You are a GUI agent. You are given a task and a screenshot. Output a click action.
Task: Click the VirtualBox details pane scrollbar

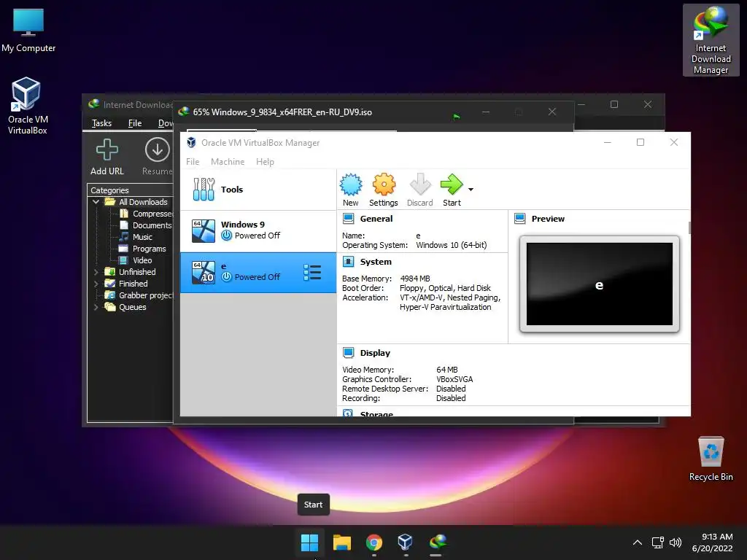689,227
